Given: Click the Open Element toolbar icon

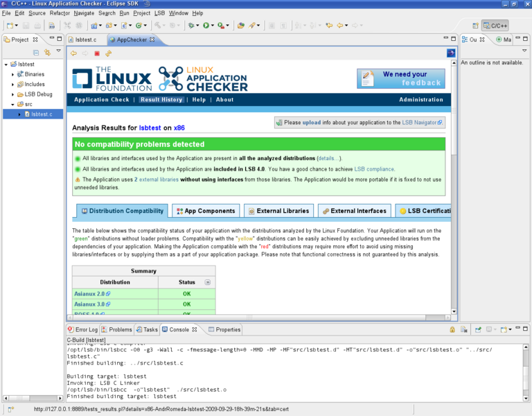Looking at the screenshot, I should [241, 26].
